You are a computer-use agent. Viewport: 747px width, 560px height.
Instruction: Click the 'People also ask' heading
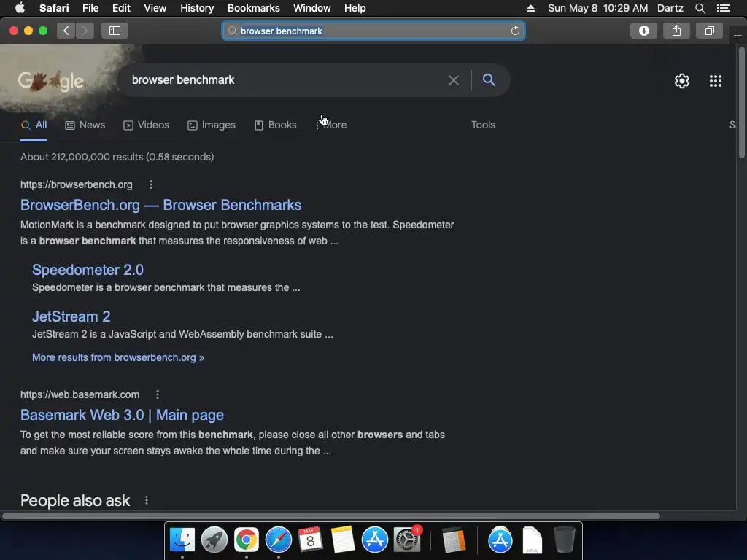pyautogui.click(x=75, y=501)
